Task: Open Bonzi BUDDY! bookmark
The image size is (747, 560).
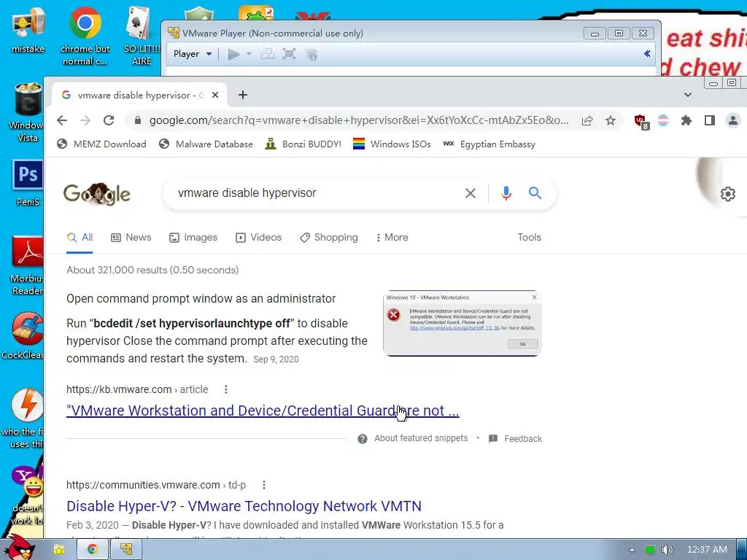Action: click(x=303, y=144)
